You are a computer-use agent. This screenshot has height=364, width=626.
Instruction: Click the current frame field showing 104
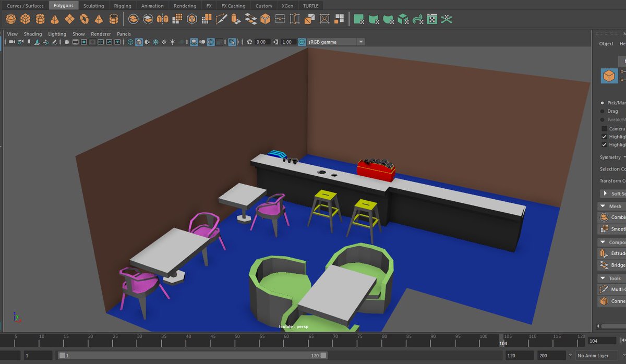601,341
